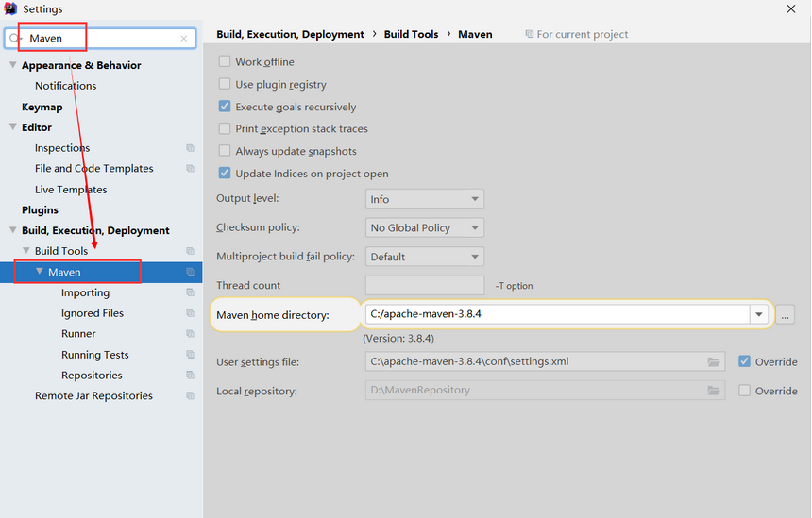Select File and Code Templates item
The height and width of the screenshot is (518, 812).
(93, 169)
